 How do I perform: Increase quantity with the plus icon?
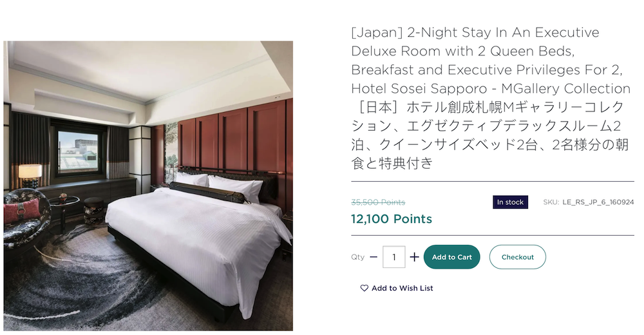tap(414, 257)
